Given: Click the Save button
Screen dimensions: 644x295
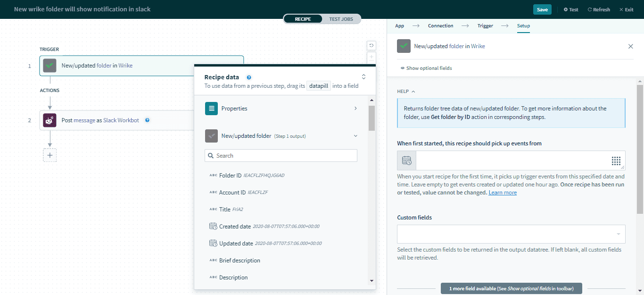Looking at the screenshot, I should 542,9.
